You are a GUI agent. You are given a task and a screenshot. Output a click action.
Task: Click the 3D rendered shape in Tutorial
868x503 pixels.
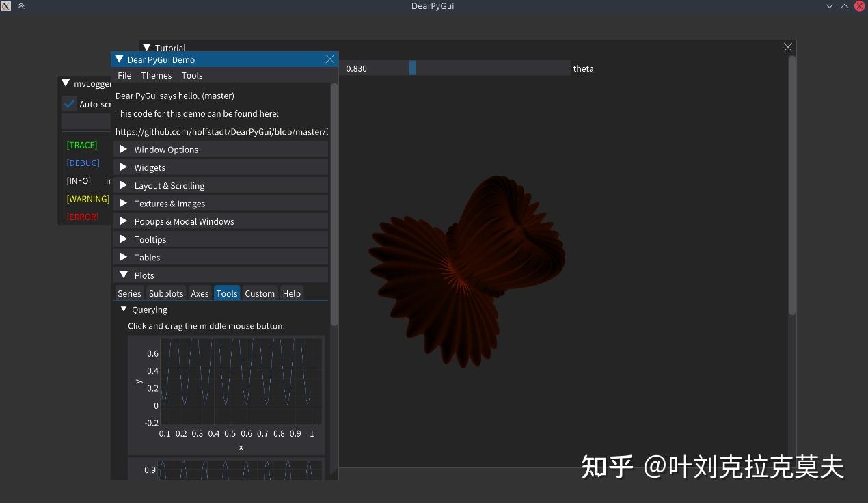point(467,271)
